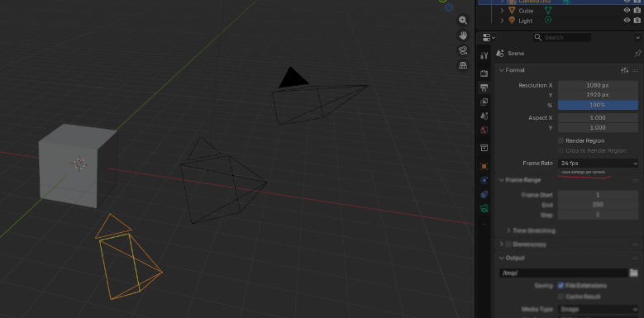Uncheck the File Extensions checkbox
The width and height of the screenshot is (644, 318).
click(561, 286)
